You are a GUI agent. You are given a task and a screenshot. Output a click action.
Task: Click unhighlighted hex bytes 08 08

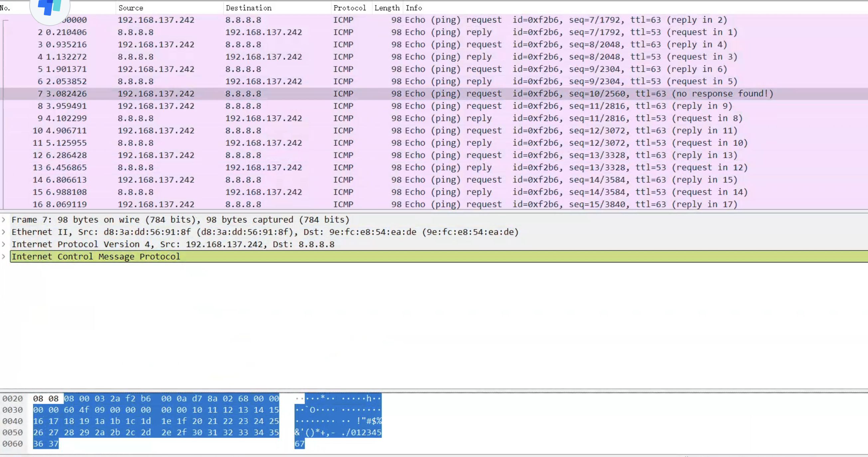46,399
